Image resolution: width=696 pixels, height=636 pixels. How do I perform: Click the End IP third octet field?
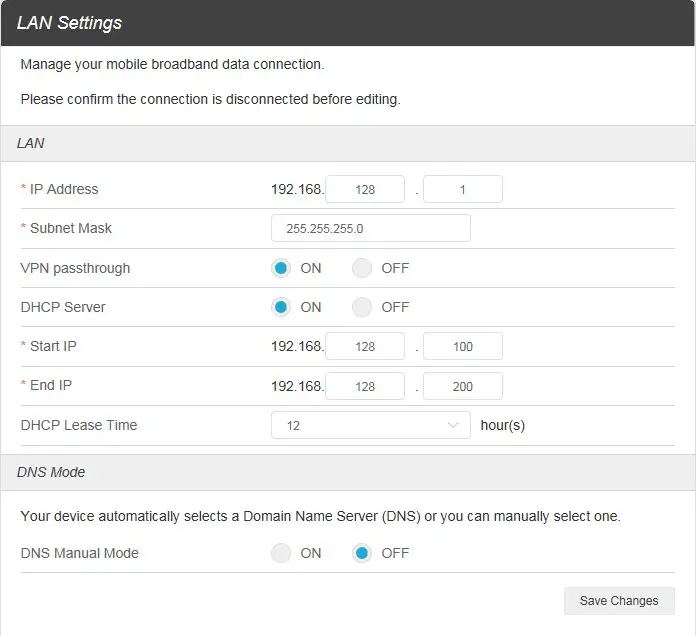click(x=365, y=386)
